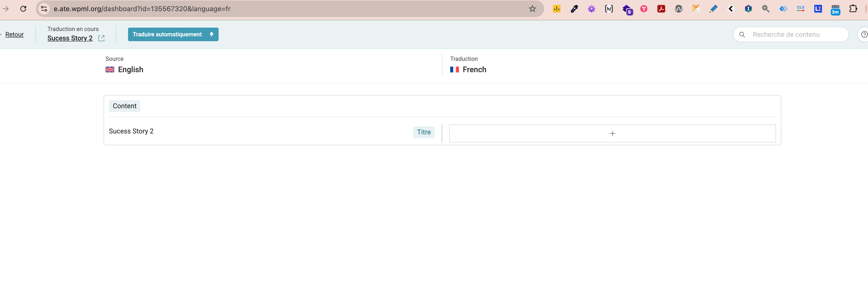Image resolution: width=868 pixels, height=296 pixels.
Task: Click the magnifier zoom extension icon
Action: 766,9
